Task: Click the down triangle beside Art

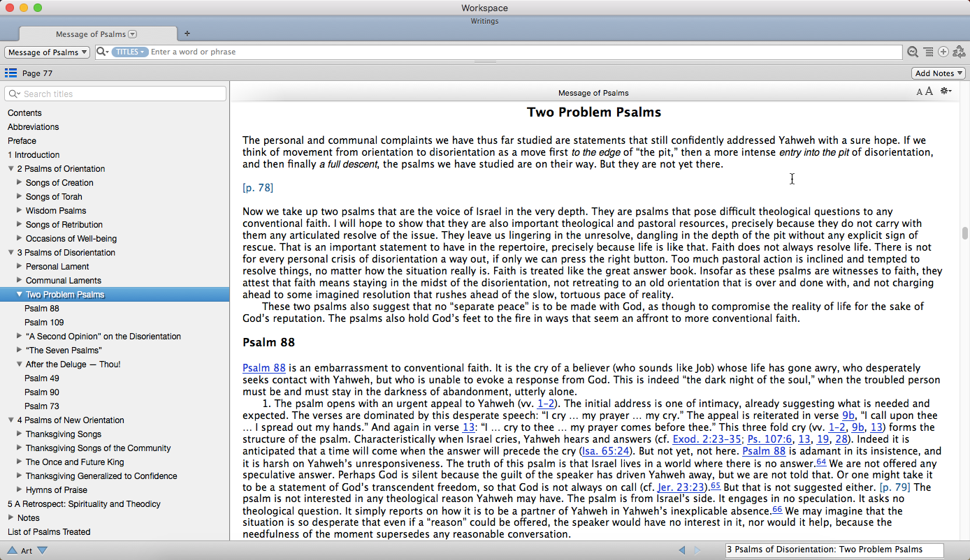Action: coord(42,550)
